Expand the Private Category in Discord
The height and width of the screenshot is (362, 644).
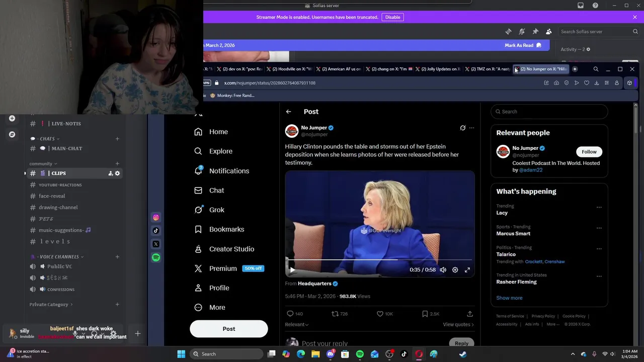(51, 305)
